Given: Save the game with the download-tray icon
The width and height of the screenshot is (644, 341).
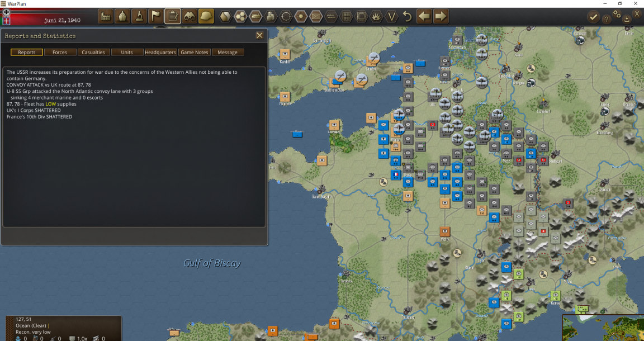Looking at the screenshot, I should 627,19.
